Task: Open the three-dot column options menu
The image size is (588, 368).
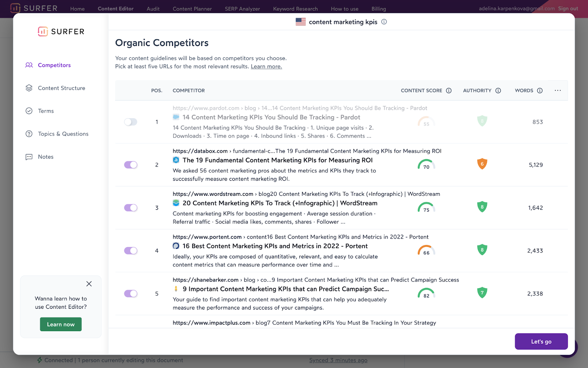Action: pyautogui.click(x=557, y=91)
